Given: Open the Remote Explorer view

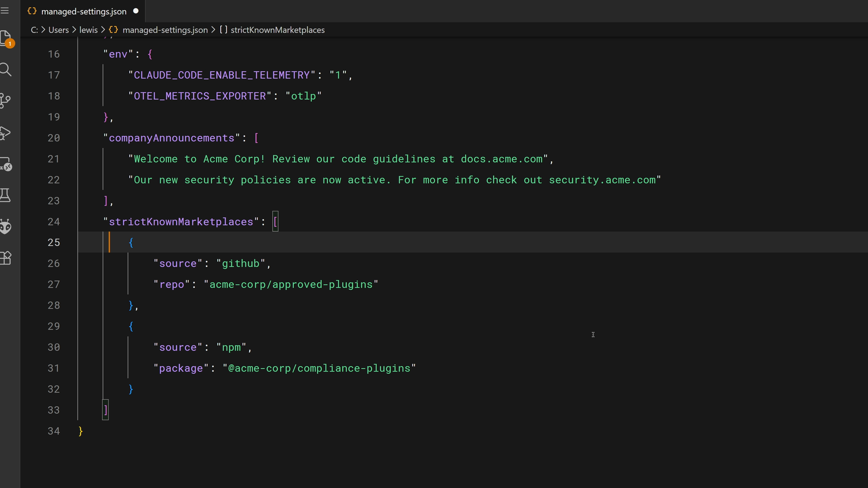Looking at the screenshot, I should [x=6, y=164].
